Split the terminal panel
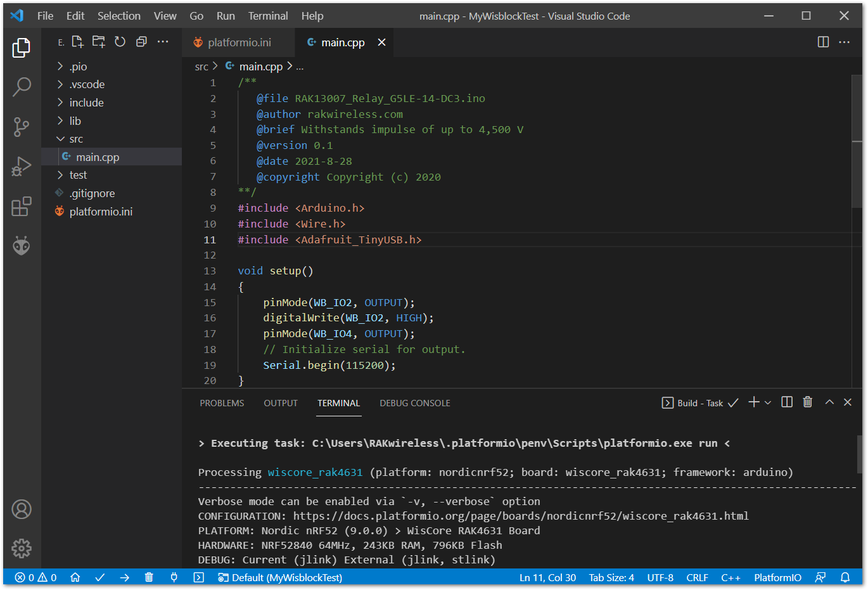Screen dimensions: 868x590 [787, 402]
